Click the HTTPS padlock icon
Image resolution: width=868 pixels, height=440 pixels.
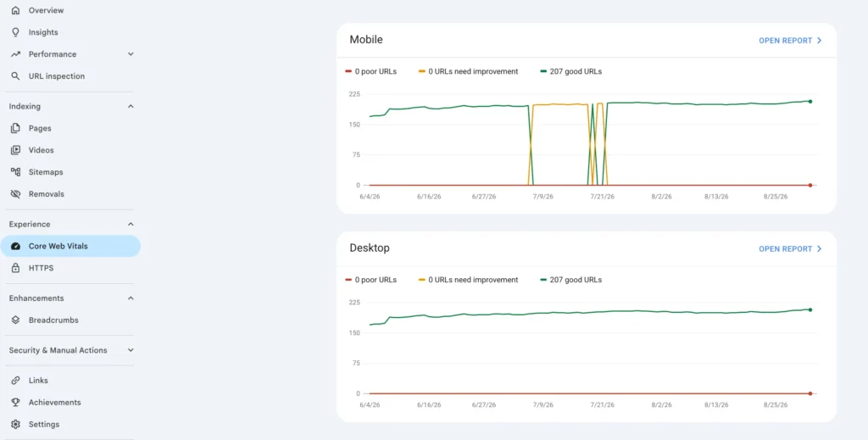15,268
